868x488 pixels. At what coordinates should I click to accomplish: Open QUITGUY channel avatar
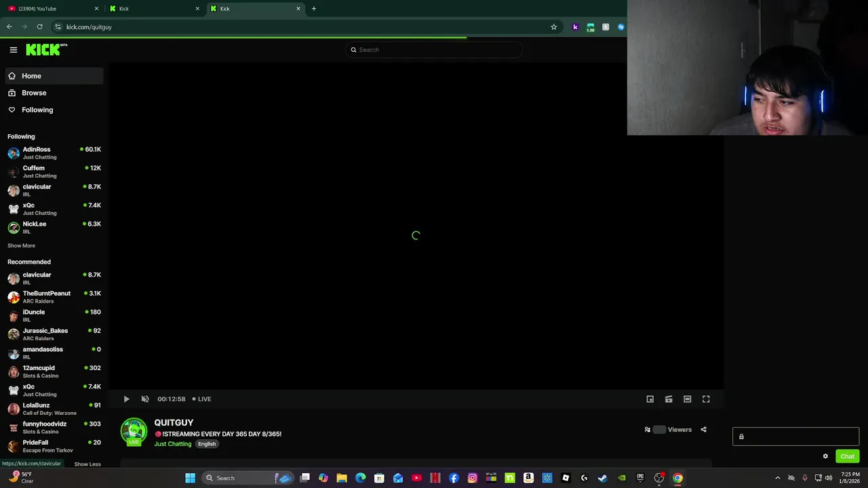[134, 432]
